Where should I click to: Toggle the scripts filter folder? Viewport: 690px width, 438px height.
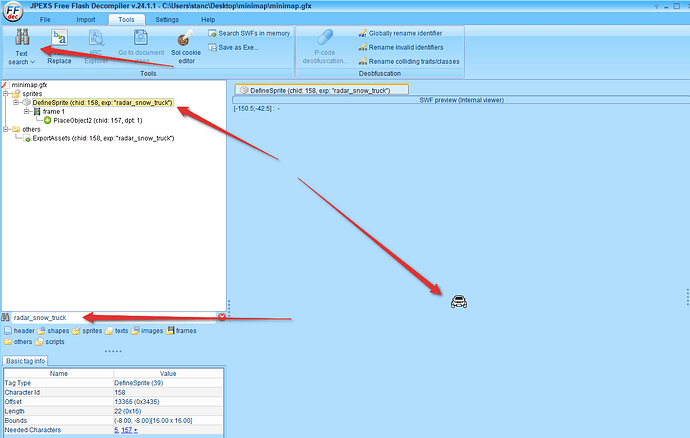pyautogui.click(x=50, y=342)
